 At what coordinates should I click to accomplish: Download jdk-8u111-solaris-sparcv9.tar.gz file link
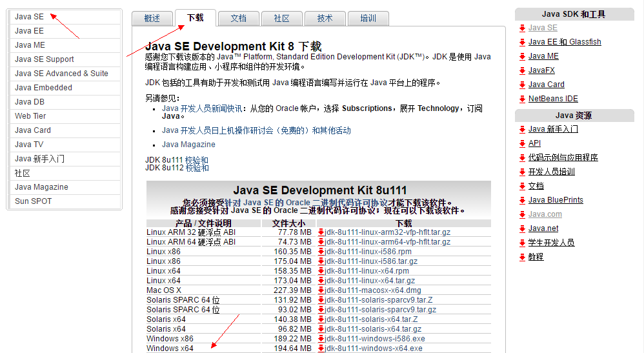(x=380, y=310)
